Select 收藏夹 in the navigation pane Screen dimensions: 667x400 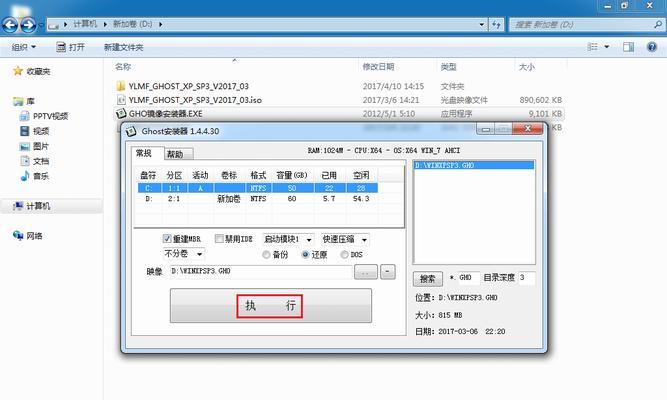(x=38, y=71)
